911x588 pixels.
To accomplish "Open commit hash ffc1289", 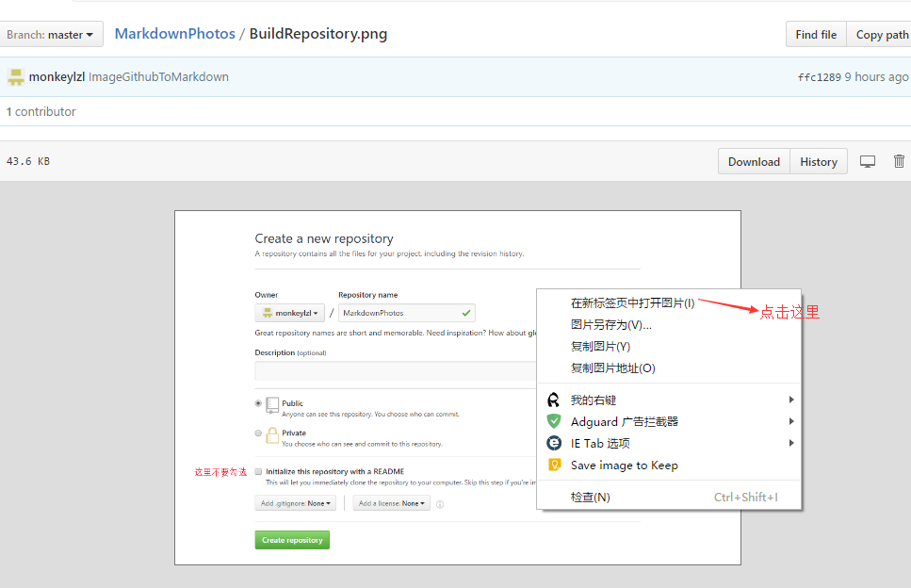I will pos(820,76).
